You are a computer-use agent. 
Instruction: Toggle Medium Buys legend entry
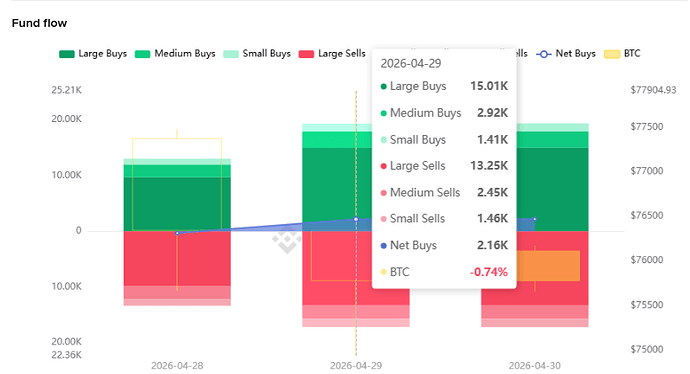175,54
